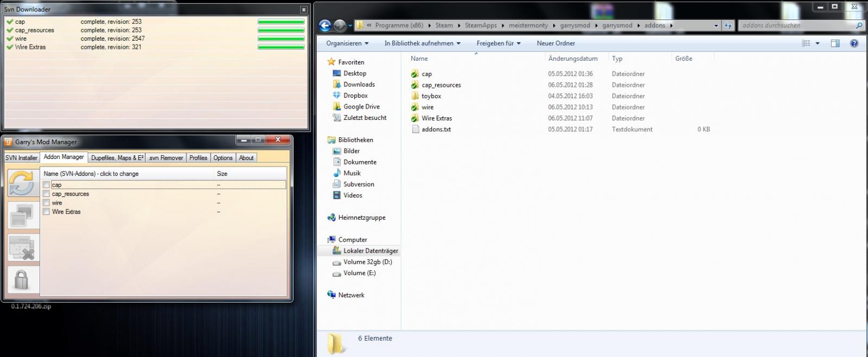Click the Explorer back arrow button
Viewport: 868px width, 357px height.
(x=325, y=25)
